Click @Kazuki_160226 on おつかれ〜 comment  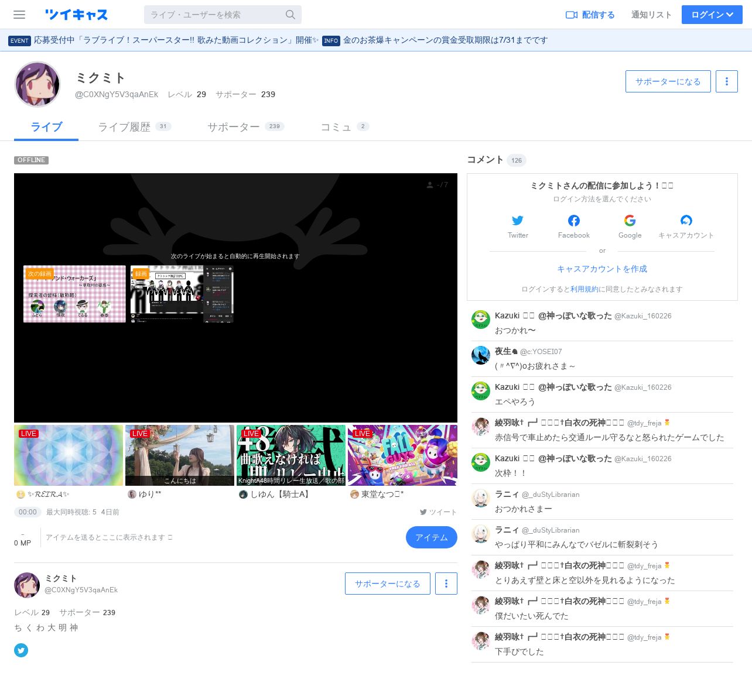click(x=643, y=316)
